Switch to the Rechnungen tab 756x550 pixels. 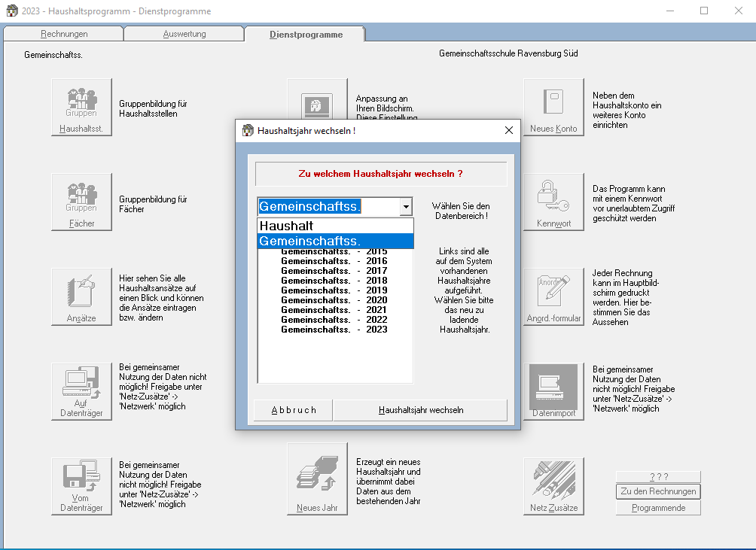point(64,34)
